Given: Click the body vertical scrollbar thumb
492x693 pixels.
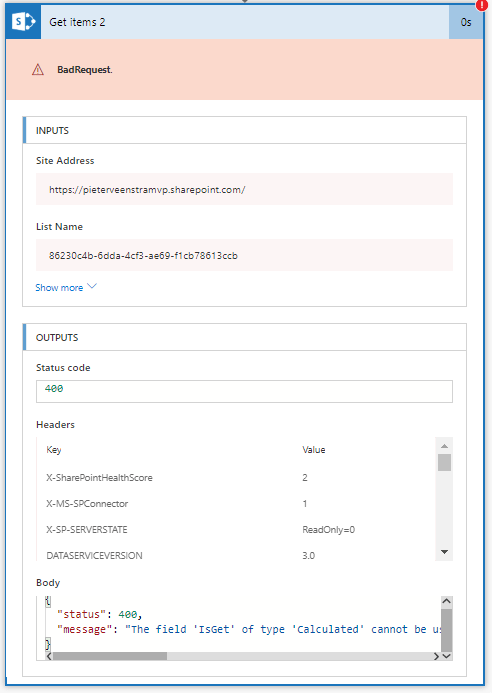Looking at the screenshot, I should tap(446, 629).
